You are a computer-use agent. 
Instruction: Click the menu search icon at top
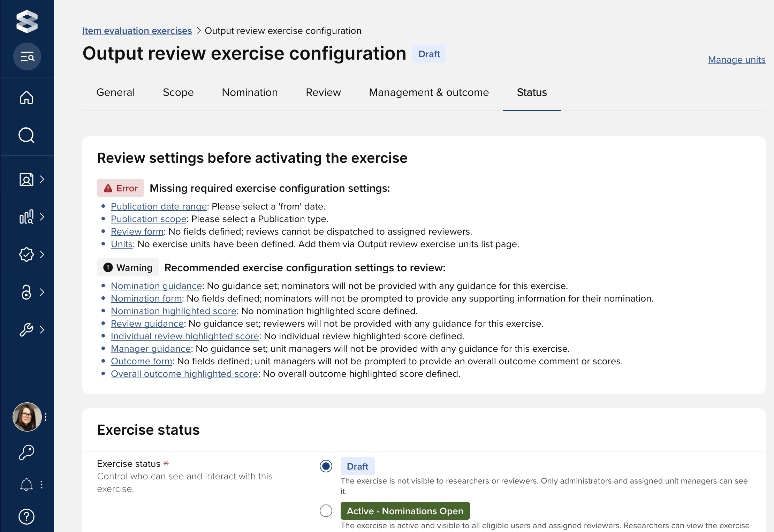(27, 56)
